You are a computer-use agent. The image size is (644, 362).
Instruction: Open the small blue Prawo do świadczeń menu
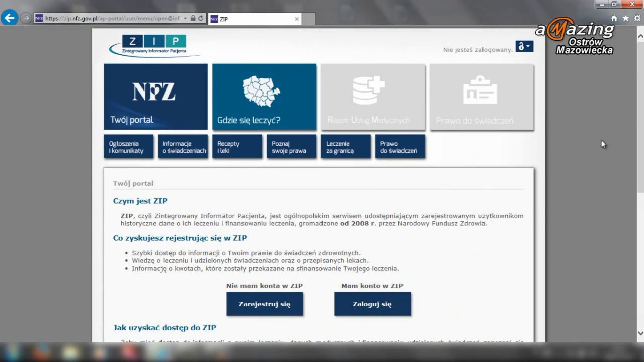coord(400,147)
